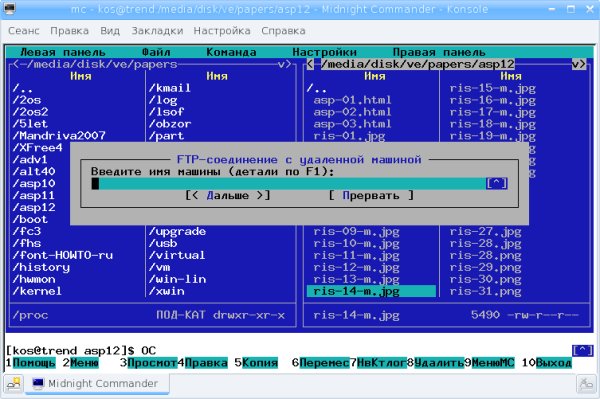Image resolution: width=600 pixels, height=399 pixels.
Task: Open the Сеанс menu in Konsole
Action: (x=24, y=31)
